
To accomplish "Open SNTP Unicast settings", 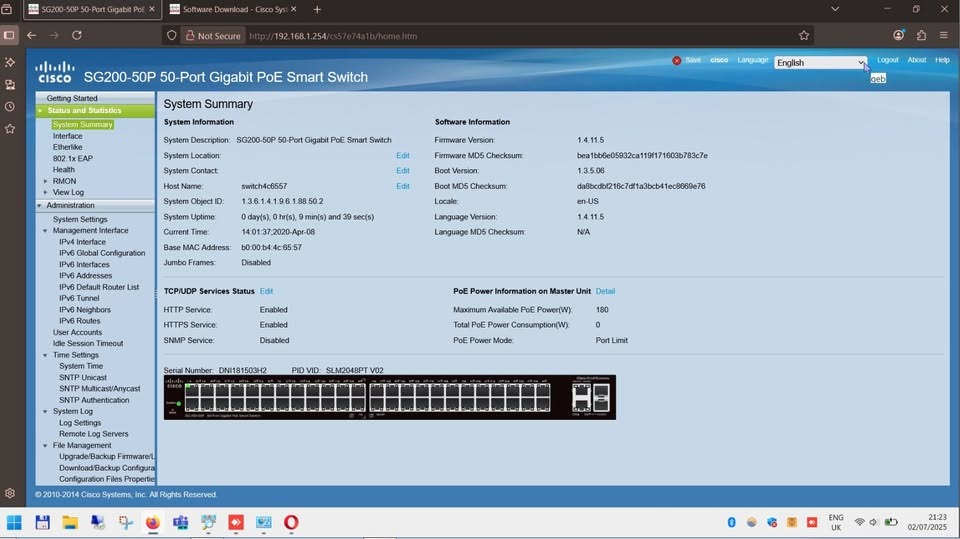I will 83,378.
